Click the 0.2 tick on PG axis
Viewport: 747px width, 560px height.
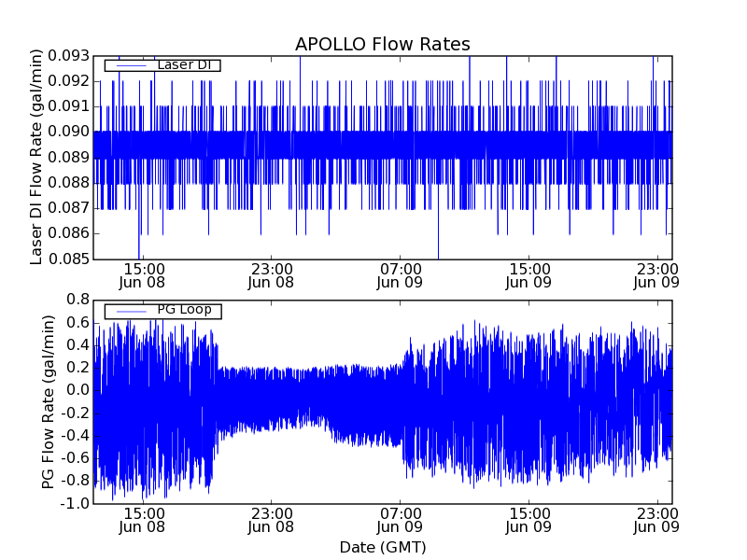[78, 368]
